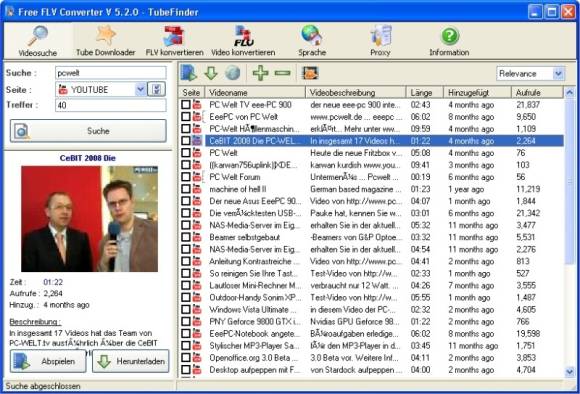Click YouTube icon in Openoffice.org 3.0 Beta row

pos(197,358)
